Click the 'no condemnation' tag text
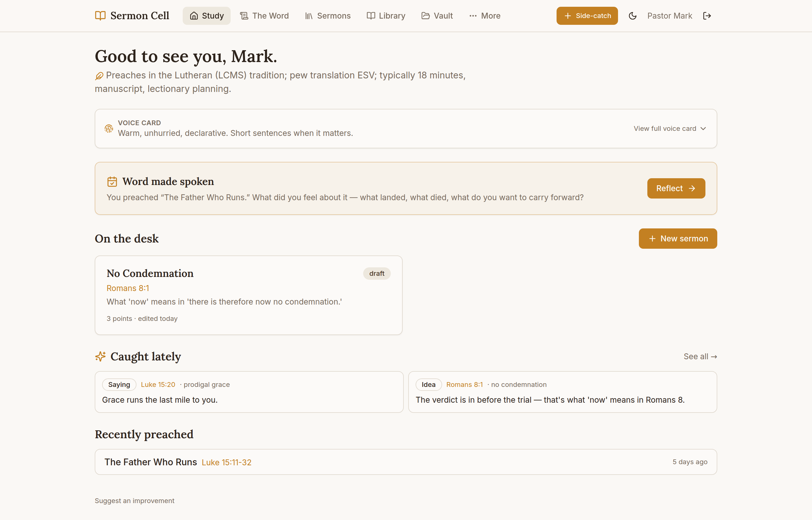This screenshot has height=520, width=812. point(518,385)
